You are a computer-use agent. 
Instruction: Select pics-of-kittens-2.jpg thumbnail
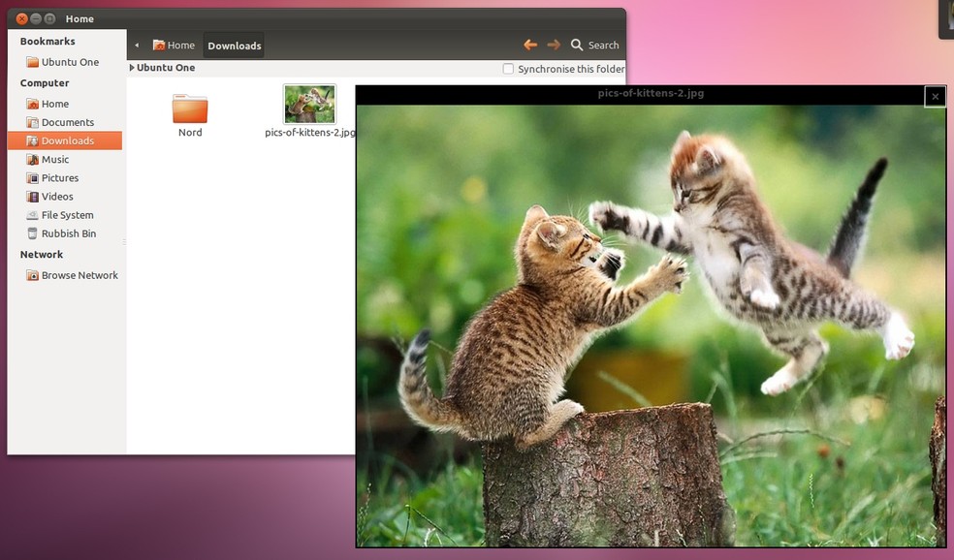click(309, 104)
